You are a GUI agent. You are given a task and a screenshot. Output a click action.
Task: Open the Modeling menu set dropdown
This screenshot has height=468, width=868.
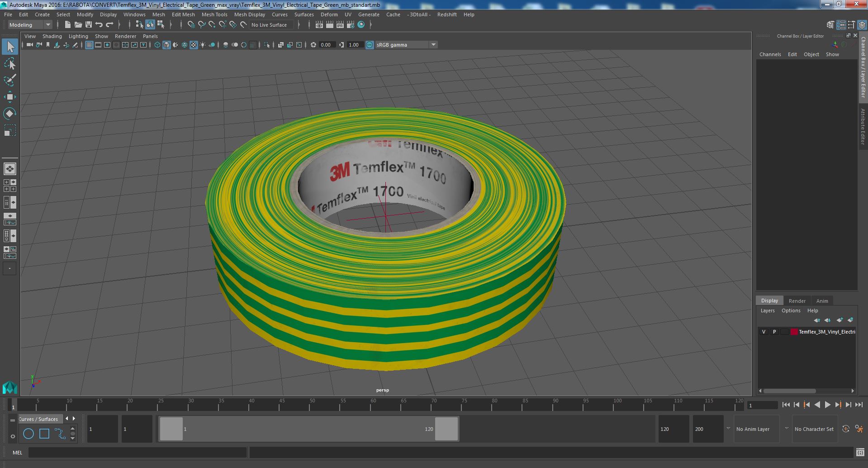coord(30,25)
